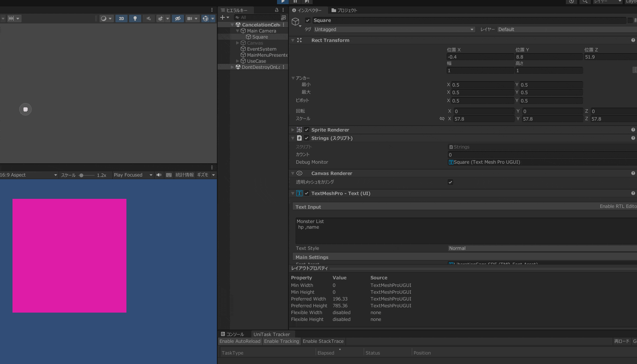Toggle scene lighting with the lightbulb icon
Image resolution: width=637 pixels, height=364 pixels.
135,19
